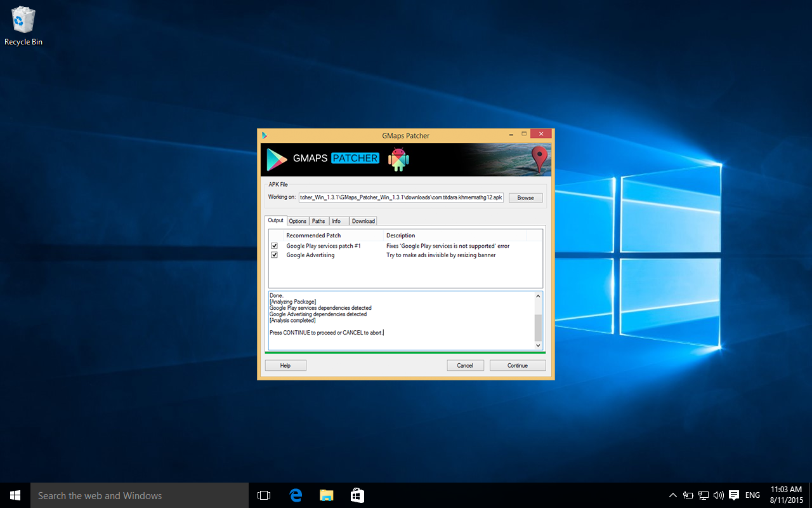This screenshot has height=508, width=812.
Task: Open the volume control tray icon
Action: coord(719,495)
